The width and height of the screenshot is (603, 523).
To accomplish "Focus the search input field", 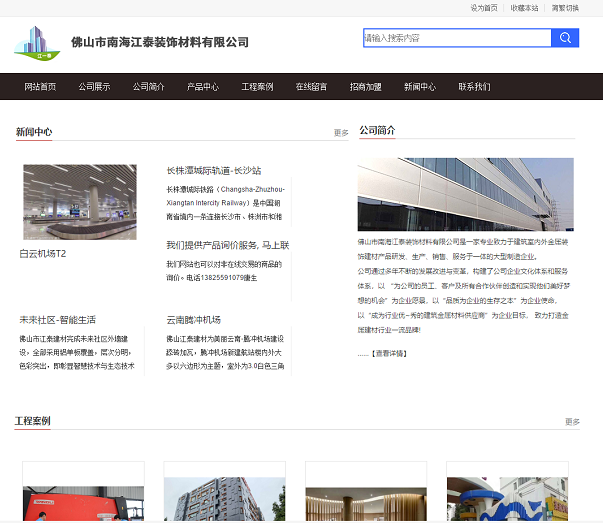I will point(456,38).
